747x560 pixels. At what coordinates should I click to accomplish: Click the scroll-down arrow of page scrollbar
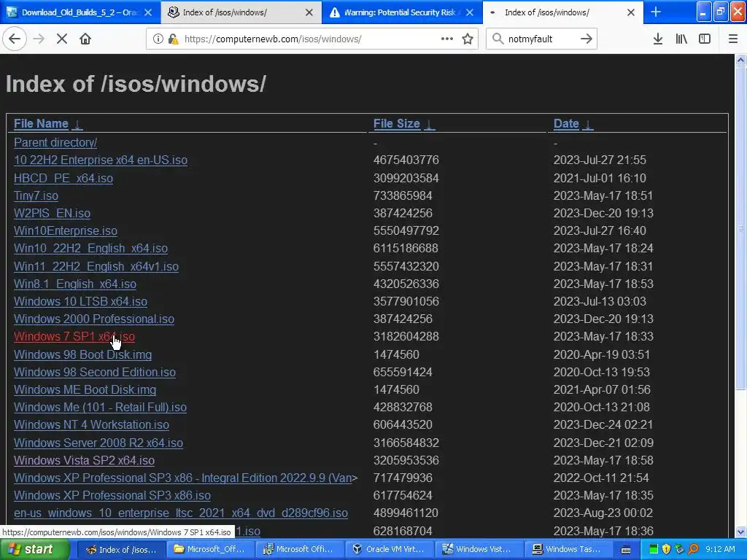pos(740,532)
